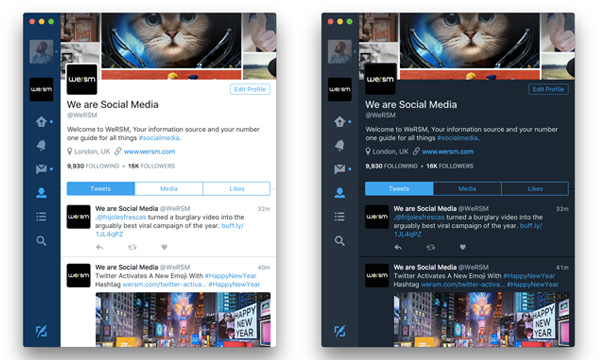600x360 pixels.
Task: Like the burglary video tweet, light window
Action: click(x=164, y=247)
